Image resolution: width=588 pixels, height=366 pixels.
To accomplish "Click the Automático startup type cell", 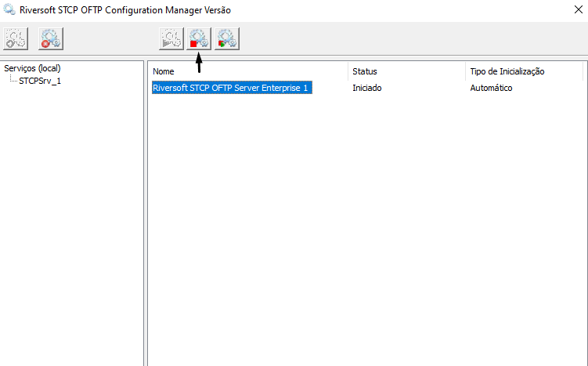I will 491,88.
